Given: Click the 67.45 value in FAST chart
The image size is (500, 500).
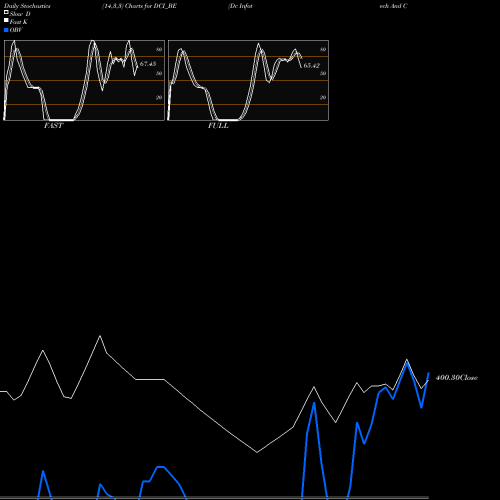Looking at the screenshot, I should [148, 64].
